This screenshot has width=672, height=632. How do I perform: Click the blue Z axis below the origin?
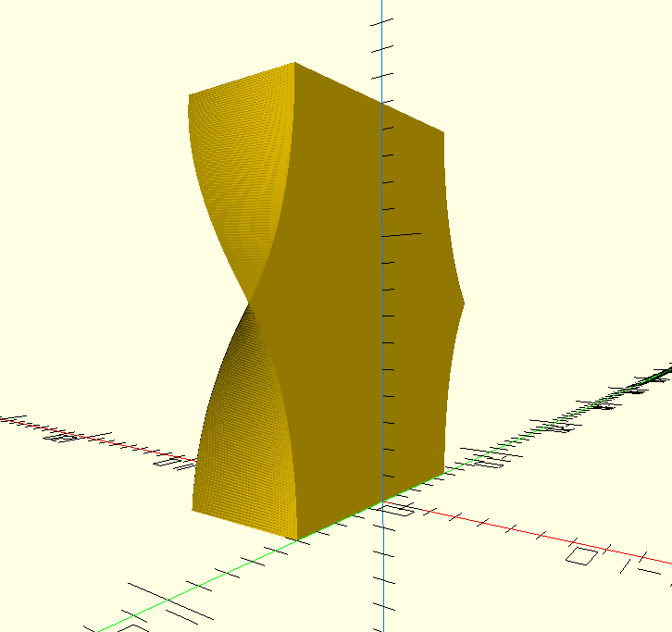point(382,574)
